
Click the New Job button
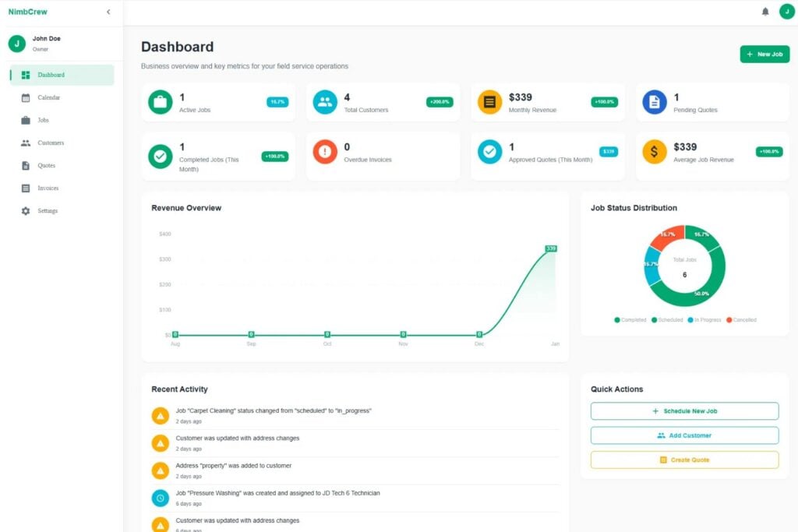(x=764, y=54)
